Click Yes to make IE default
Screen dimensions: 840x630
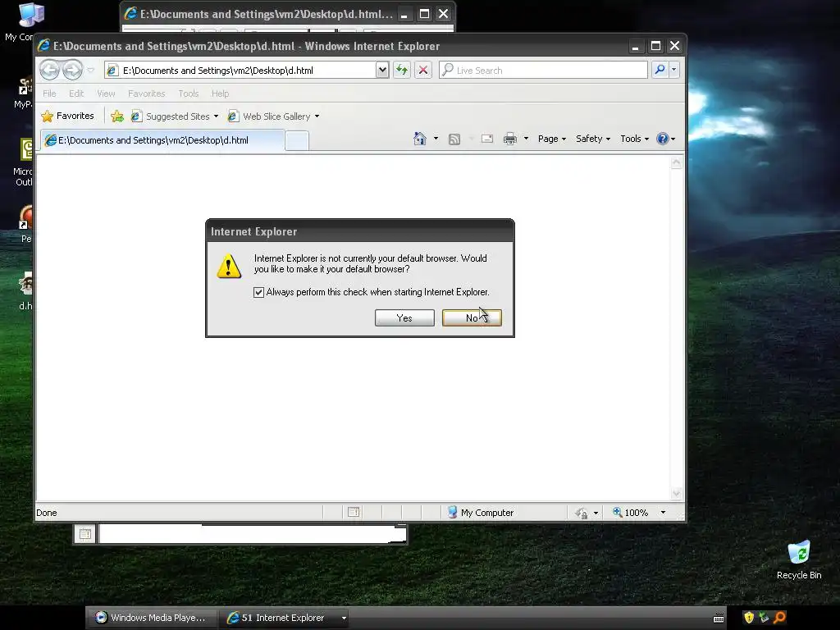(x=404, y=317)
